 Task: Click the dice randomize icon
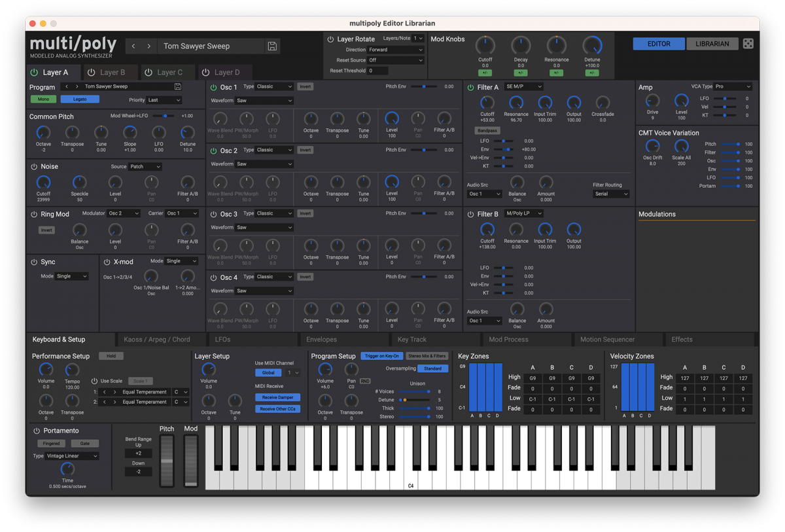[x=748, y=44]
